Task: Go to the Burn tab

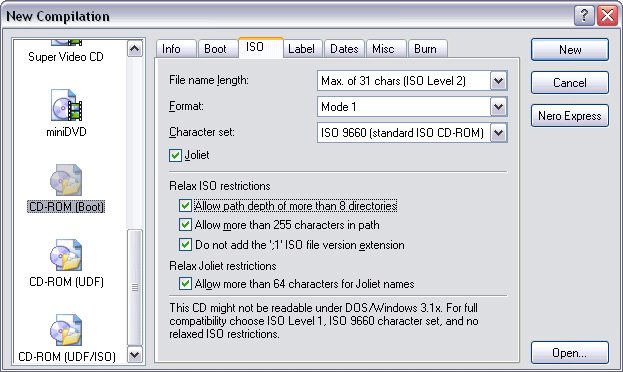Action: [x=428, y=49]
